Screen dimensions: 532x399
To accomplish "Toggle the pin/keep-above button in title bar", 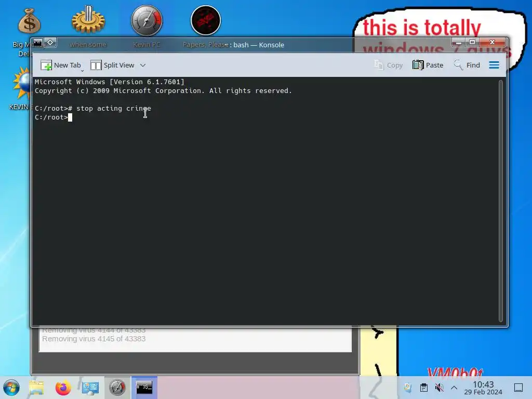I will (x=50, y=43).
